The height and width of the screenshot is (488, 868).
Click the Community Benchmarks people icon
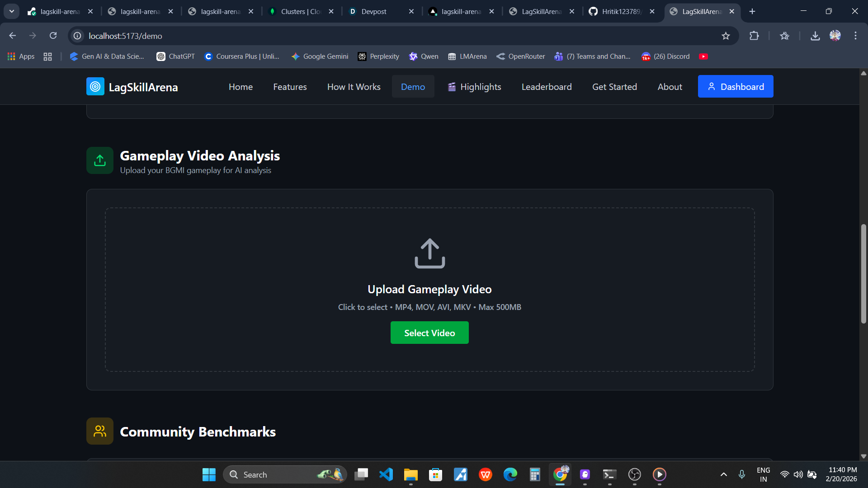point(99,431)
